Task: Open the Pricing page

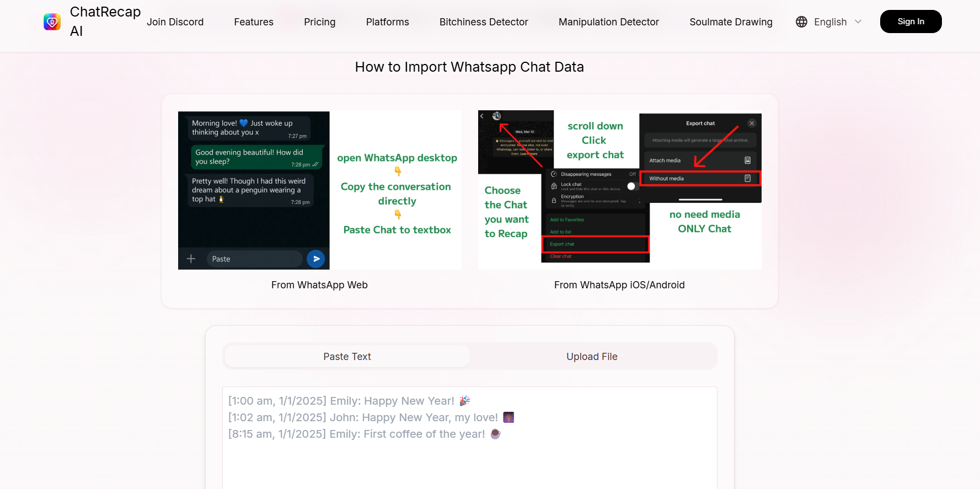Action: 320,22
